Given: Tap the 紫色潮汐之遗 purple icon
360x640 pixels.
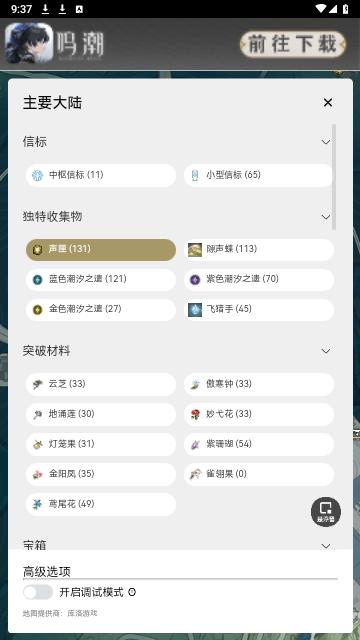Looking at the screenshot, I should tap(195, 280).
